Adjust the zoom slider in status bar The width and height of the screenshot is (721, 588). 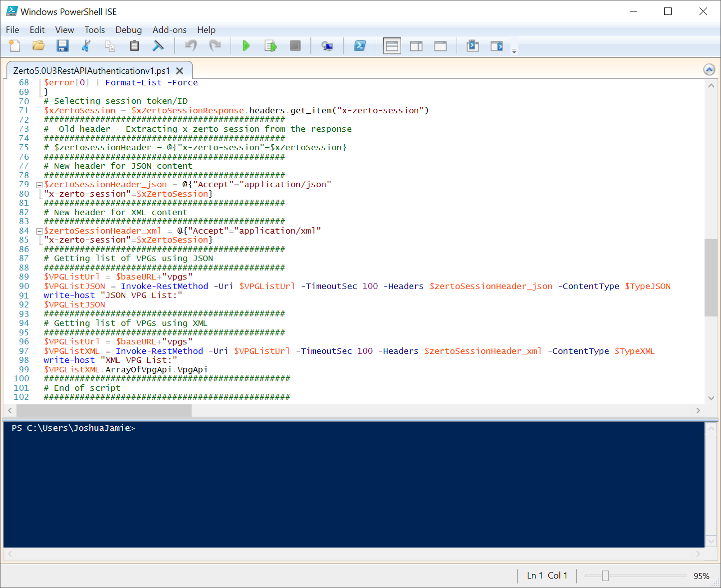605,576
